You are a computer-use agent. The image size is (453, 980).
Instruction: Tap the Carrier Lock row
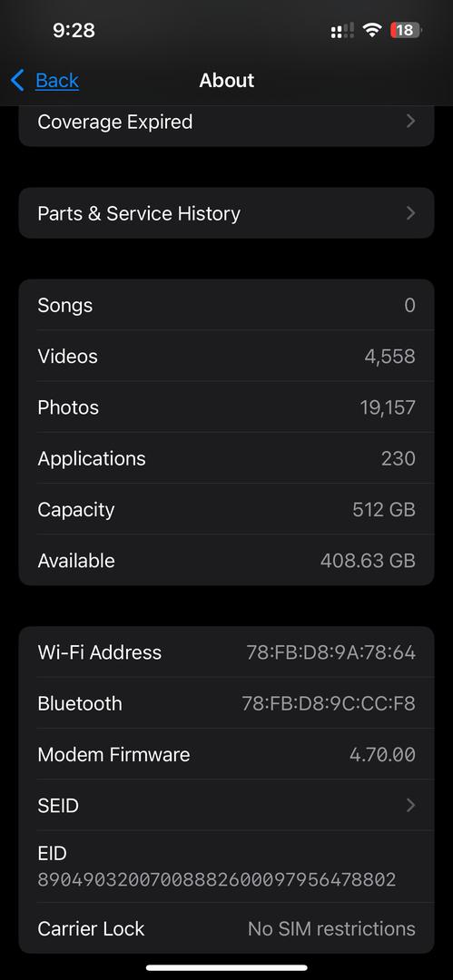click(227, 928)
